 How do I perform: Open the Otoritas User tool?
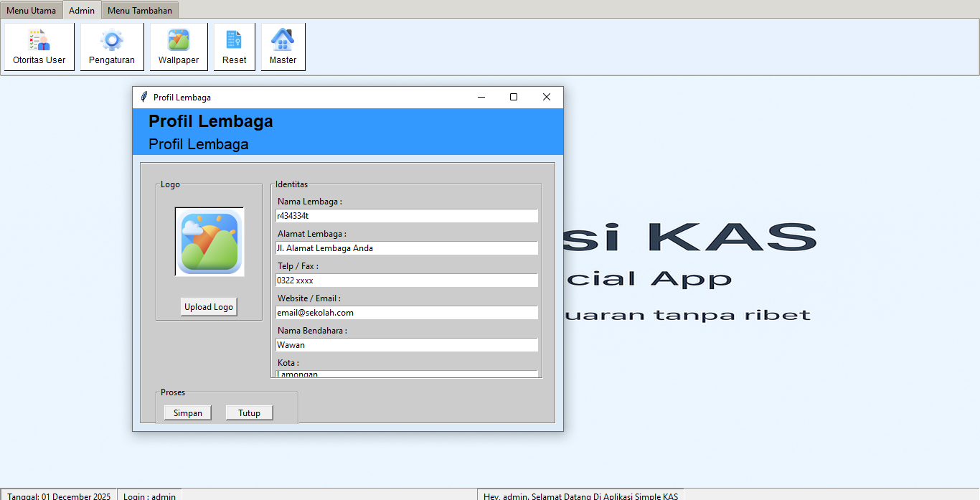pyautogui.click(x=39, y=46)
